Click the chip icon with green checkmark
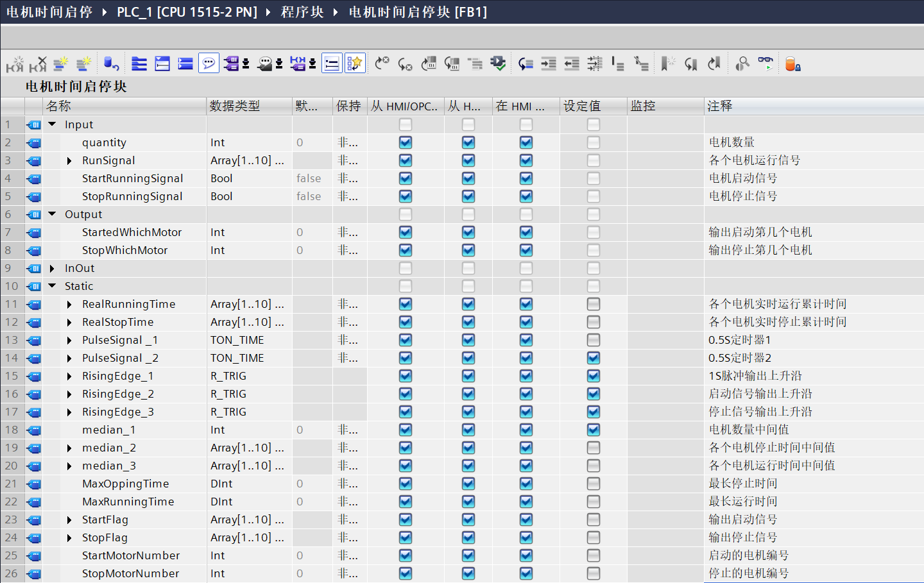The image size is (924, 583). (498, 64)
